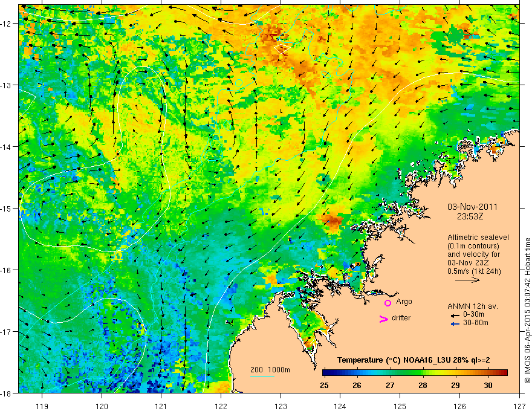
Task: Click the longitude axis label 122
Action: 221,406
